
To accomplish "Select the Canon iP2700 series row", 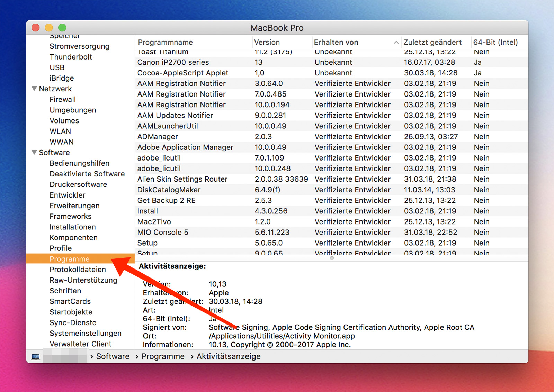I will click(332, 62).
